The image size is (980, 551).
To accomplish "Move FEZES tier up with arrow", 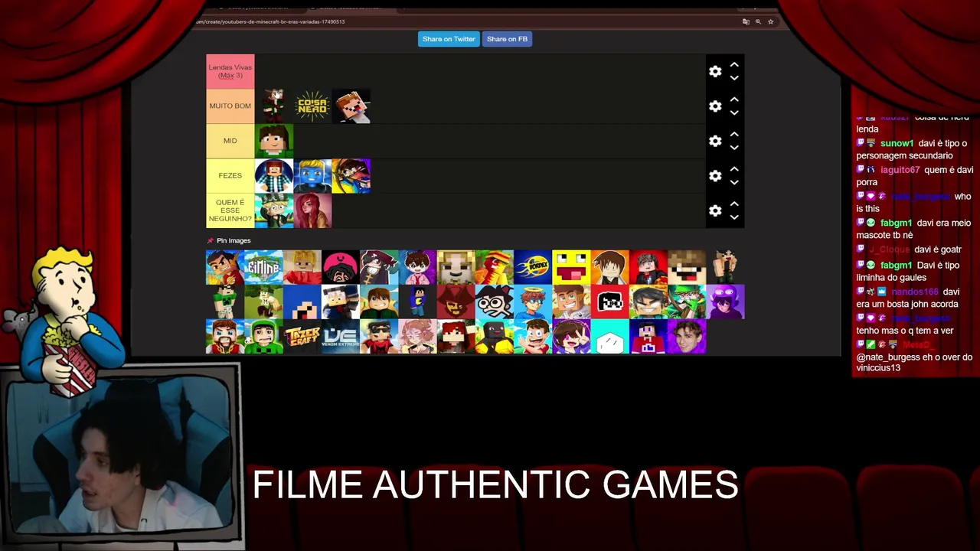I will click(x=734, y=169).
